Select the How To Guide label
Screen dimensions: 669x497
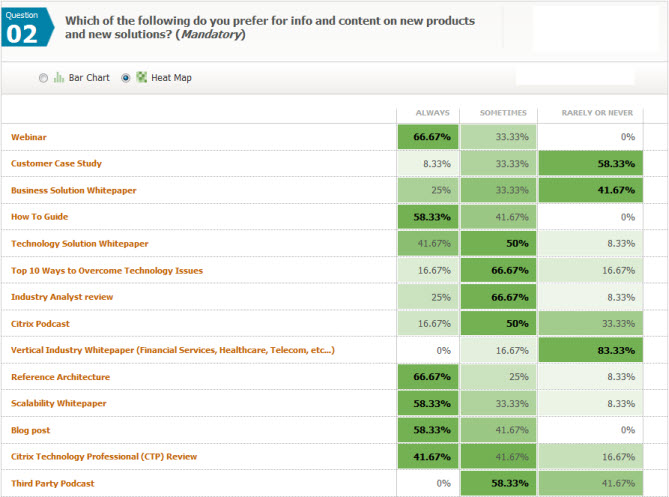pos(40,217)
